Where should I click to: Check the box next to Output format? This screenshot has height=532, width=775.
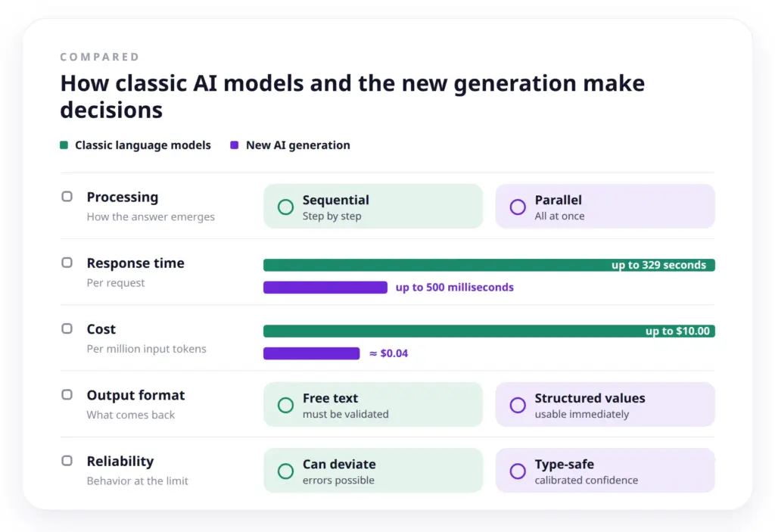[67, 394]
